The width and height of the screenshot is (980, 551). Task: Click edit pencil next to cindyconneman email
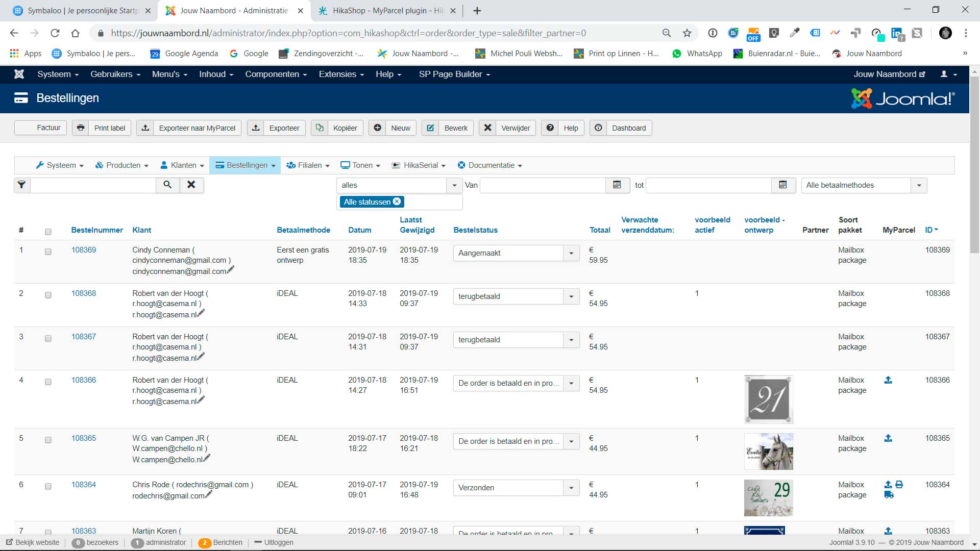pos(231,270)
